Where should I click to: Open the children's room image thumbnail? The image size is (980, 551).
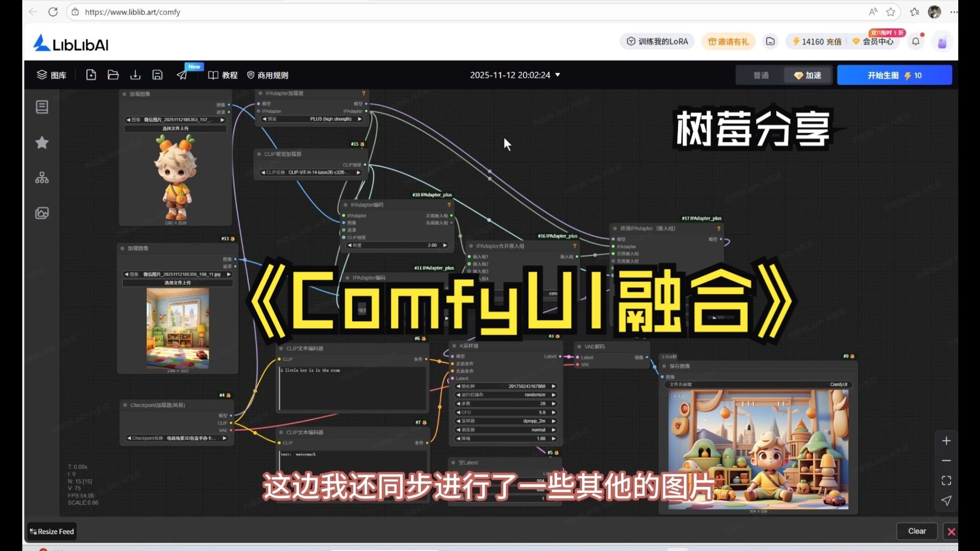(x=178, y=328)
